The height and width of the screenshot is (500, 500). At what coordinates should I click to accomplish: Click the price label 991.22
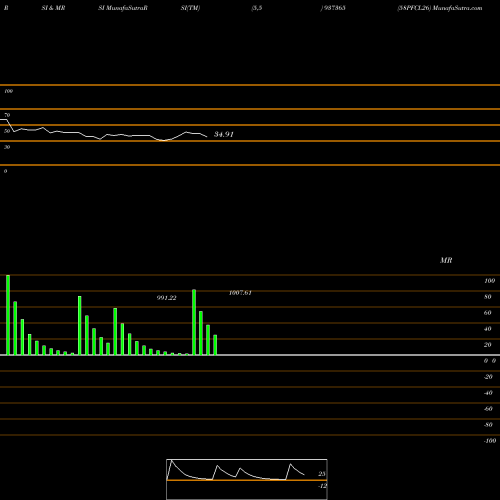pos(166,298)
